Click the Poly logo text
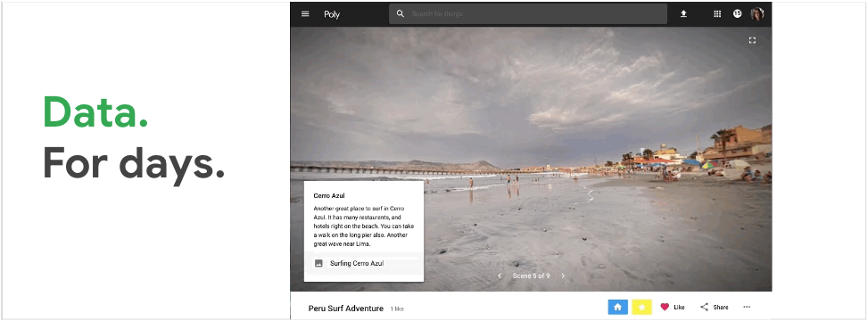Screen dimensions: 868x321 (x=332, y=14)
